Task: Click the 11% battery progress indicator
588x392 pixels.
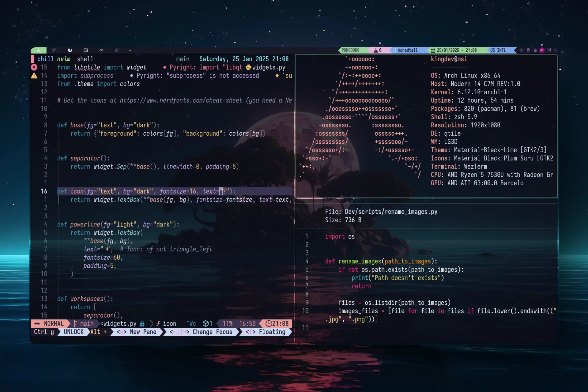Action: pyautogui.click(x=227, y=323)
